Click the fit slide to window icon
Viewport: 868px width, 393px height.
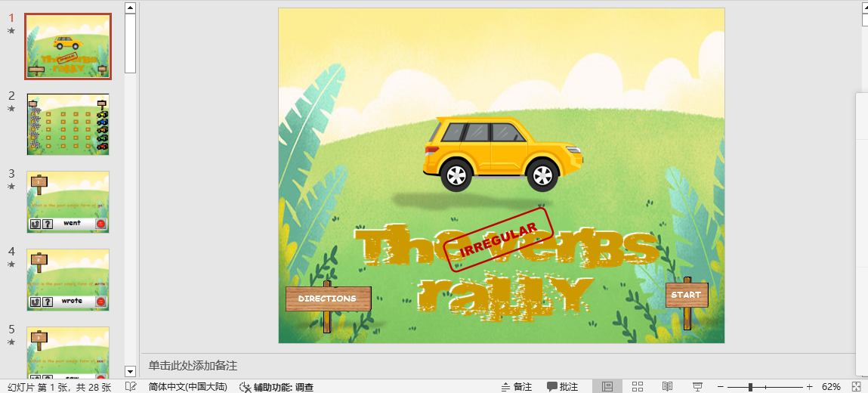(856, 387)
